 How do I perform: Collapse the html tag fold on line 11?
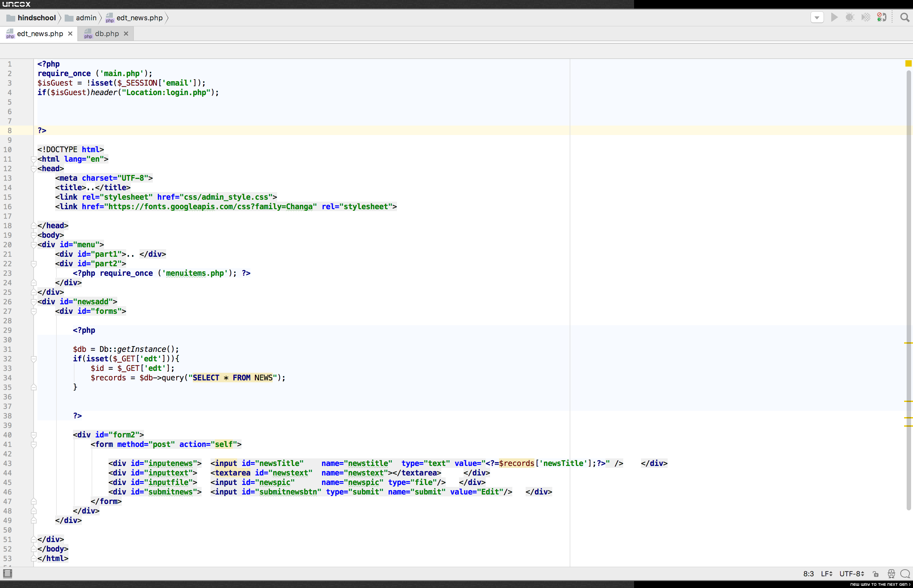coord(34,159)
